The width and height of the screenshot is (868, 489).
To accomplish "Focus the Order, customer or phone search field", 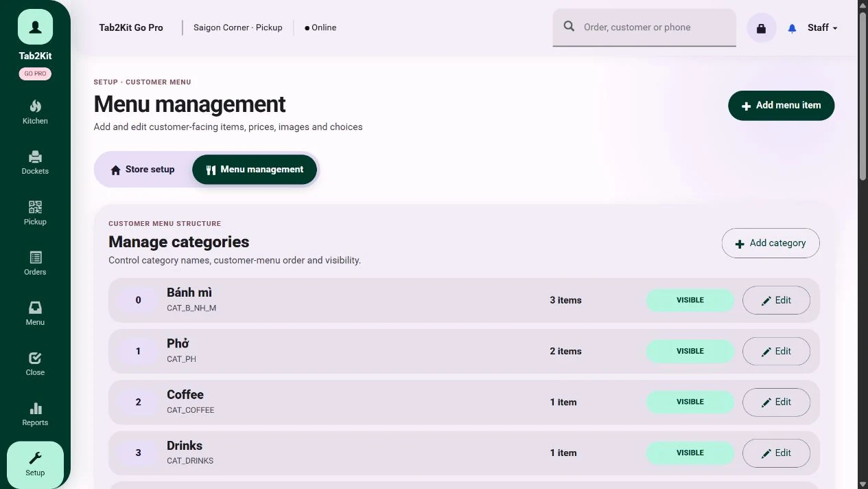I will click(x=644, y=27).
